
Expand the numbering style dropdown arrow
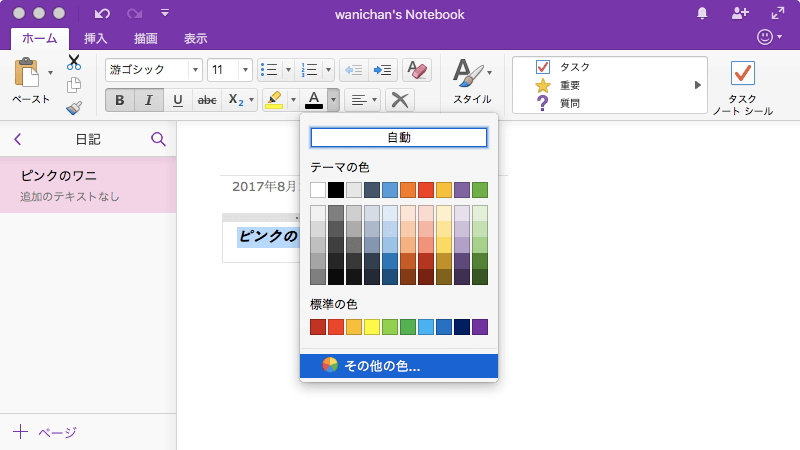[328, 70]
